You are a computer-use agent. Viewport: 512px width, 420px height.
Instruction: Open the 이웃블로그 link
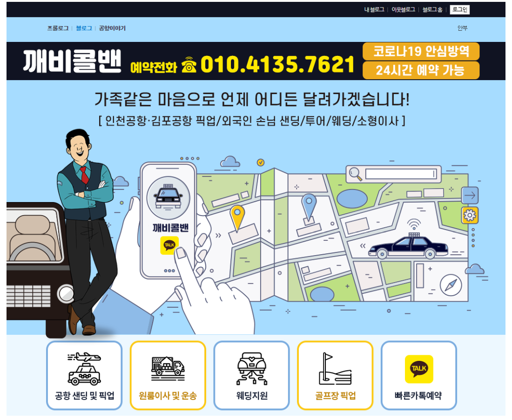(403, 9)
